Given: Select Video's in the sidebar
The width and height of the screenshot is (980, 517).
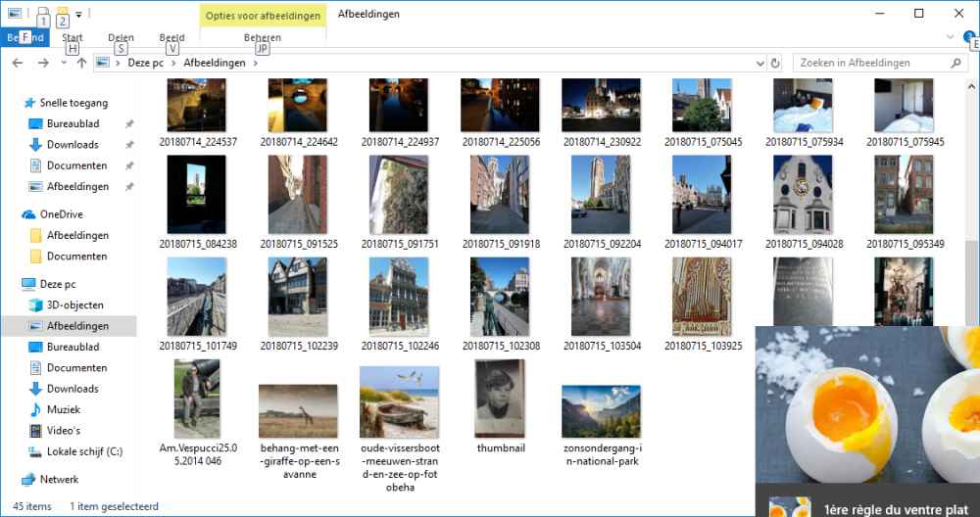Looking at the screenshot, I should [63, 431].
